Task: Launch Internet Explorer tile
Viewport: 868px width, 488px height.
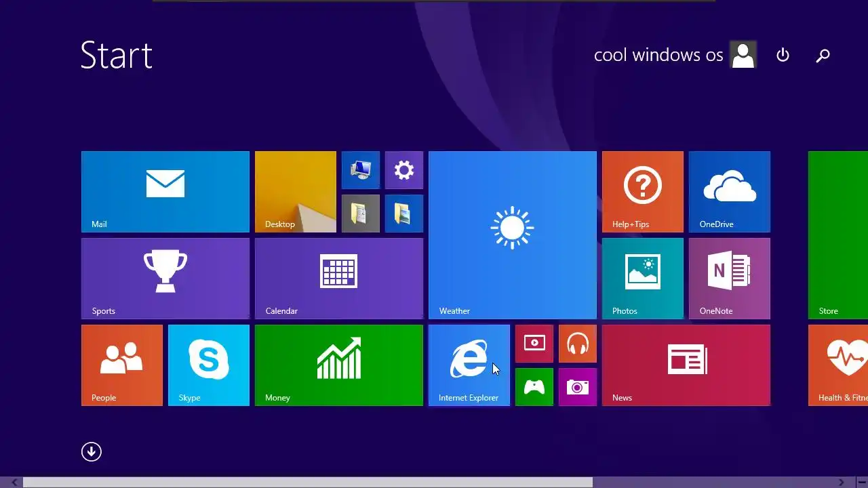Action: point(469,365)
